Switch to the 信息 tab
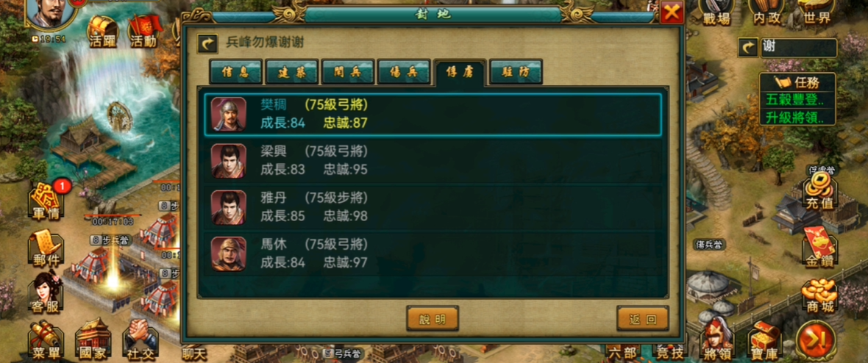This screenshot has width=868, height=363. pos(236,72)
